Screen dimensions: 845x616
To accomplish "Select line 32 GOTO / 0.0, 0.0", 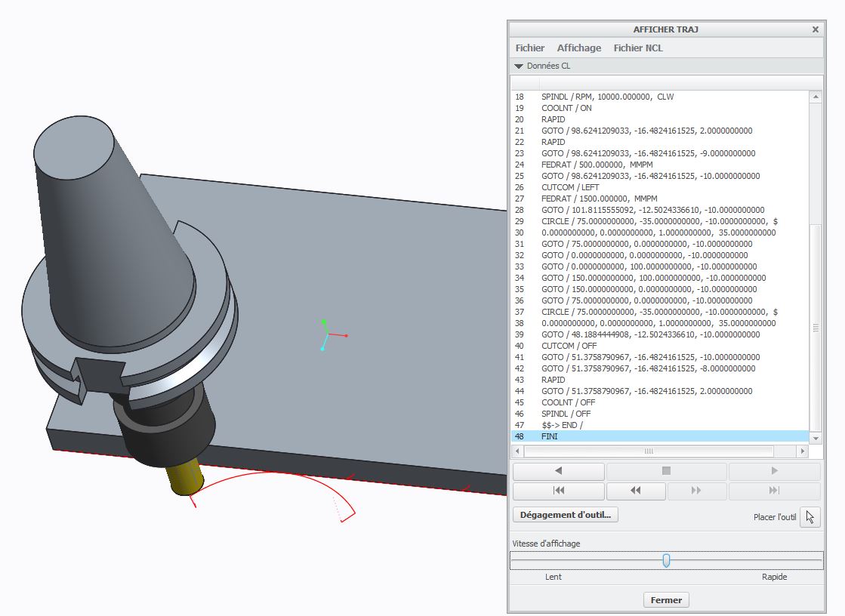I will (660, 255).
